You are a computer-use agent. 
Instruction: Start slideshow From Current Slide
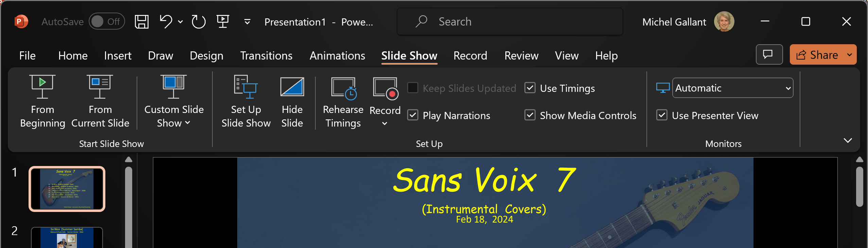pyautogui.click(x=100, y=101)
